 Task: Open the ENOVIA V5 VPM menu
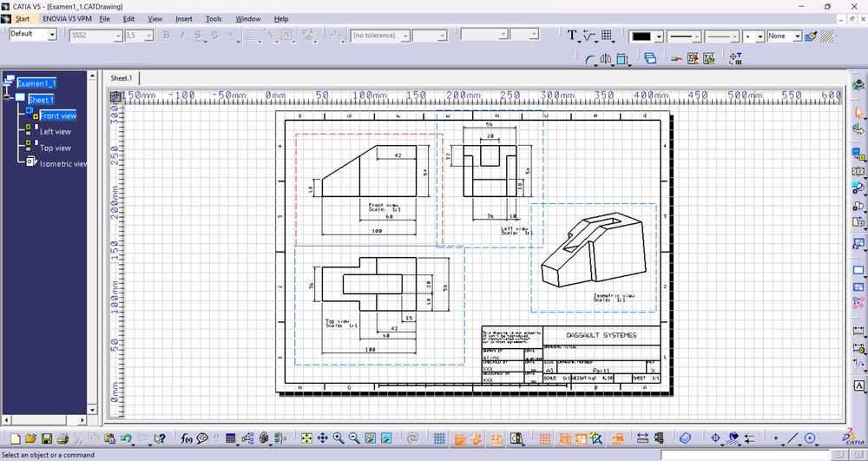67,19
